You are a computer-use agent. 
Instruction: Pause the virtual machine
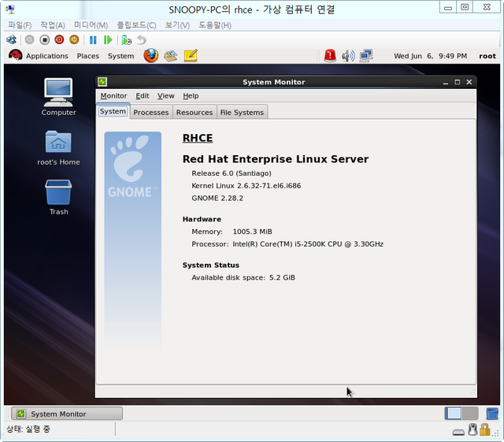pyautogui.click(x=93, y=40)
